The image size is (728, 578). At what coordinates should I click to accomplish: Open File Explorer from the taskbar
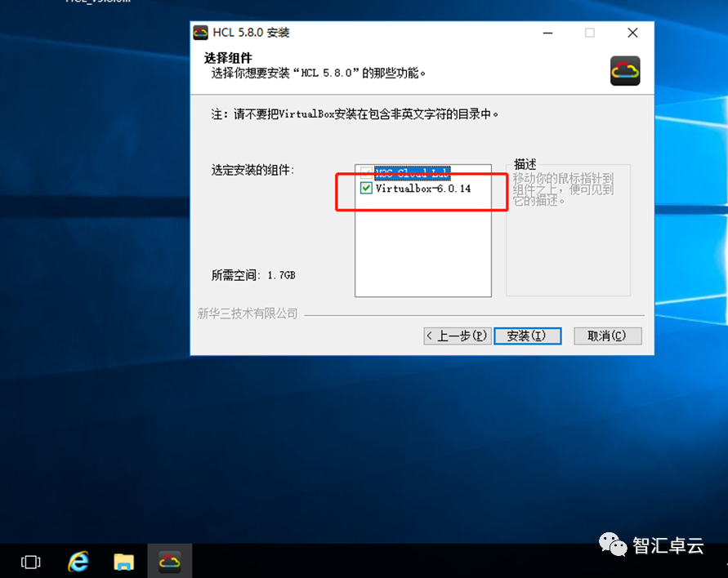[123, 562]
